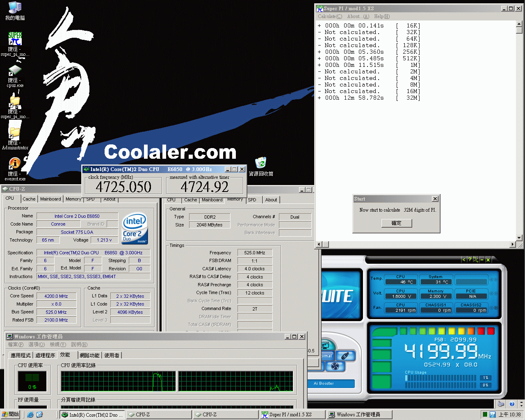Click the right arrow on AI Suite Fan row
Screen dimensions: 525x420
496,308
